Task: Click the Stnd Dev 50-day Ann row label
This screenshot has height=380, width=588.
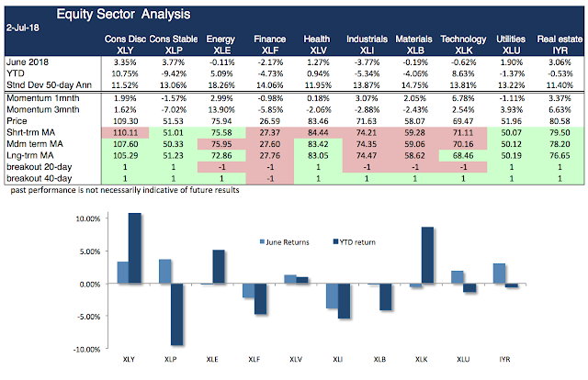Action: [49, 84]
